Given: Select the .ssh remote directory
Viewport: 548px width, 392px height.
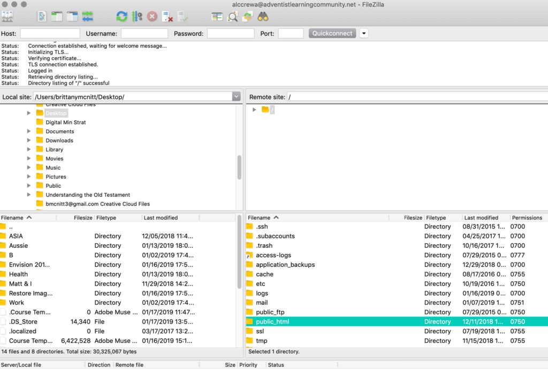Looking at the screenshot, I should coord(262,226).
